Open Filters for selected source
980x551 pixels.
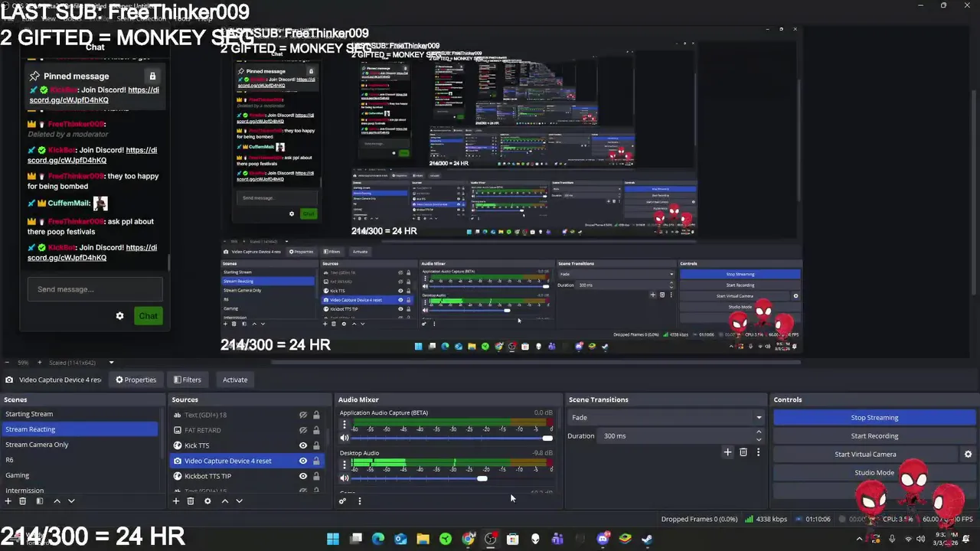click(x=187, y=380)
